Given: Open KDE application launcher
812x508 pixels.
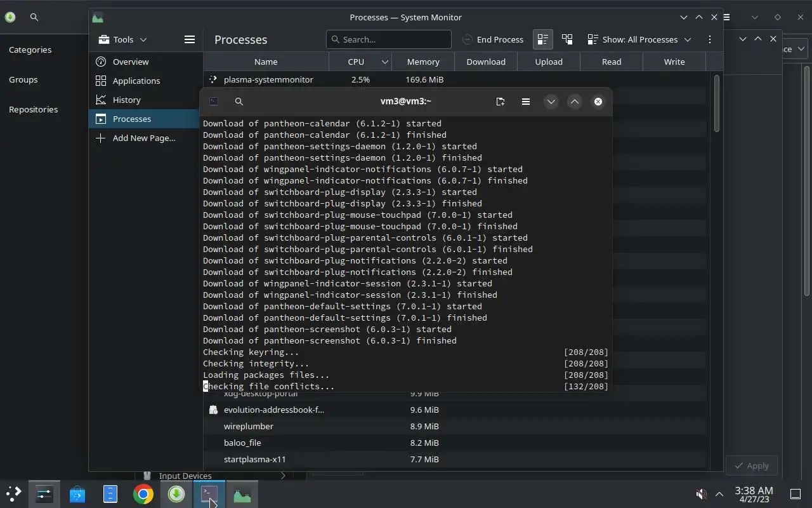Looking at the screenshot, I should [13, 493].
